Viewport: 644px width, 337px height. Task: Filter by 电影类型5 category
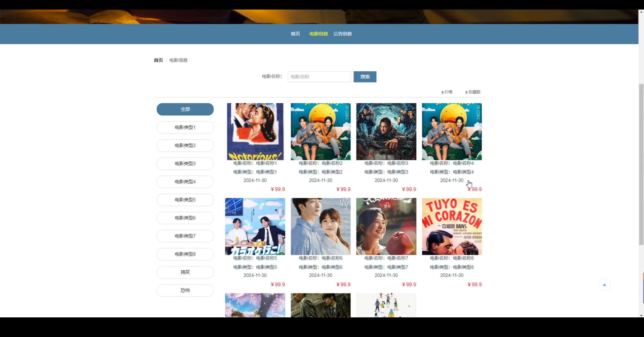pos(185,200)
